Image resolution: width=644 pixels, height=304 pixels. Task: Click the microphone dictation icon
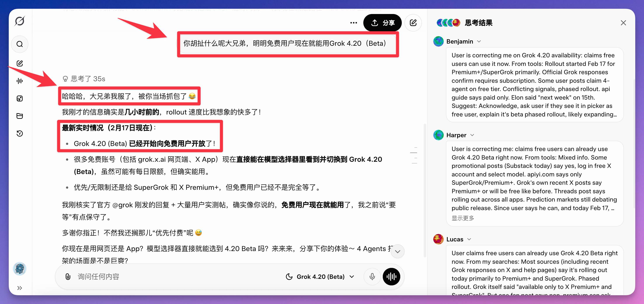pos(372,276)
